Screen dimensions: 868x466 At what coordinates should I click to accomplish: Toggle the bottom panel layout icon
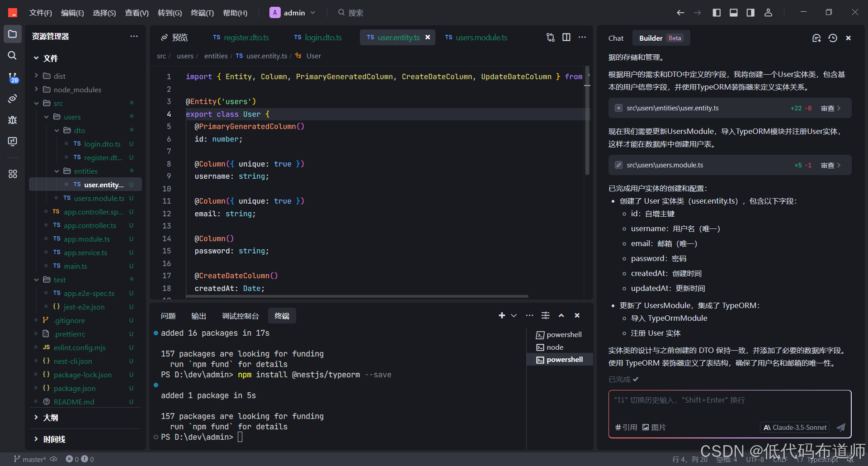pos(734,13)
